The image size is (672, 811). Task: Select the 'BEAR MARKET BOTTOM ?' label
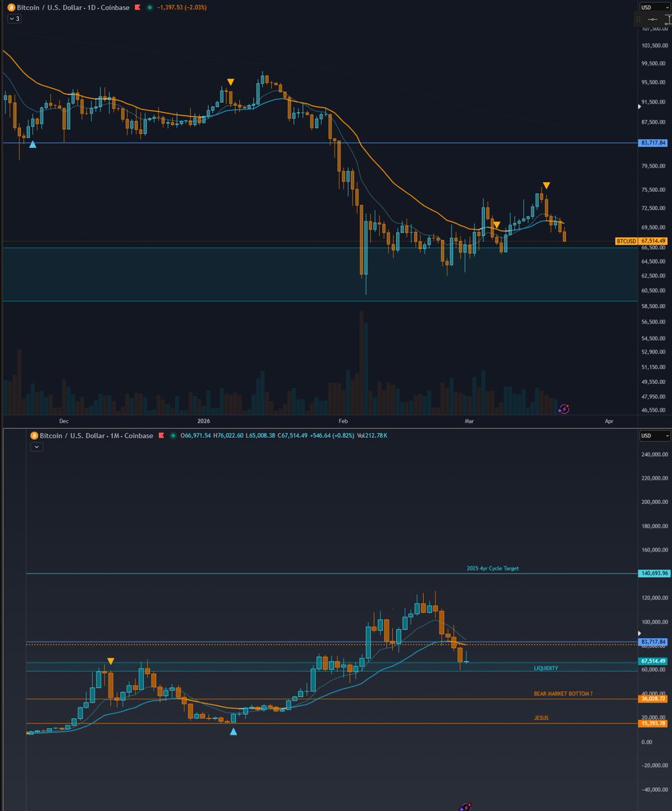563,693
